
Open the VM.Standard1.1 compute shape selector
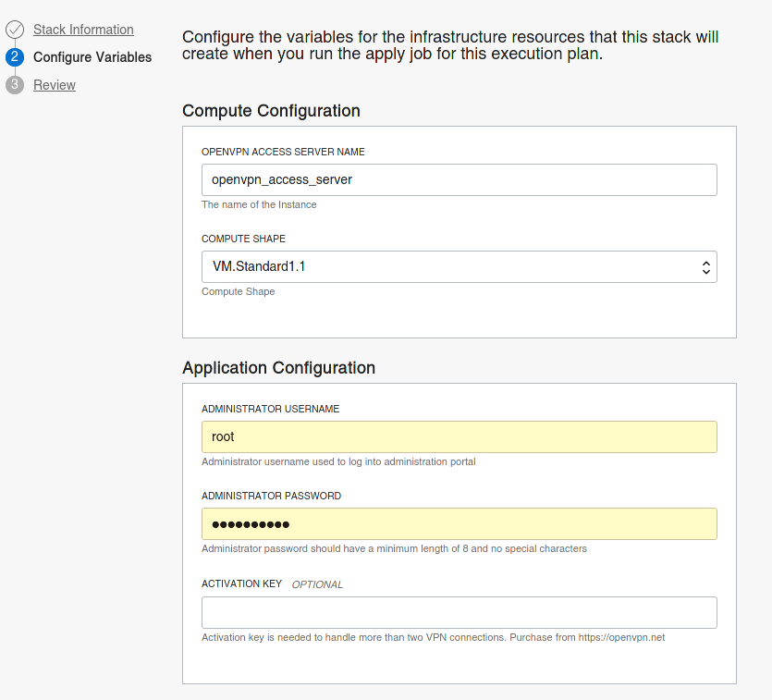click(459, 267)
